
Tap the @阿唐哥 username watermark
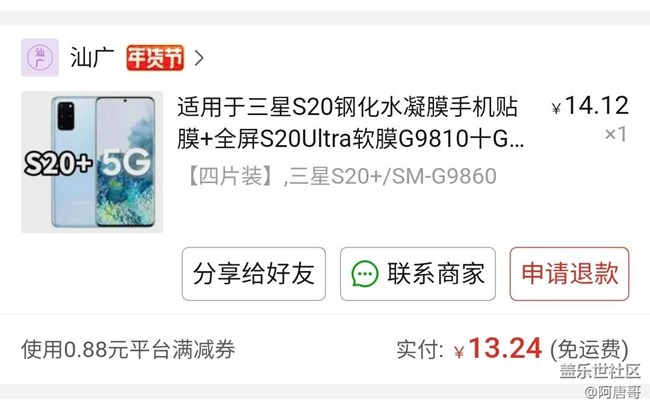click(x=613, y=392)
